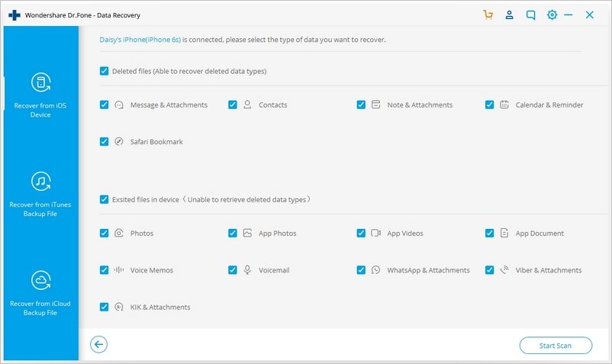
Task: Toggle the Voice Memos checkbox
Action: pos(104,270)
